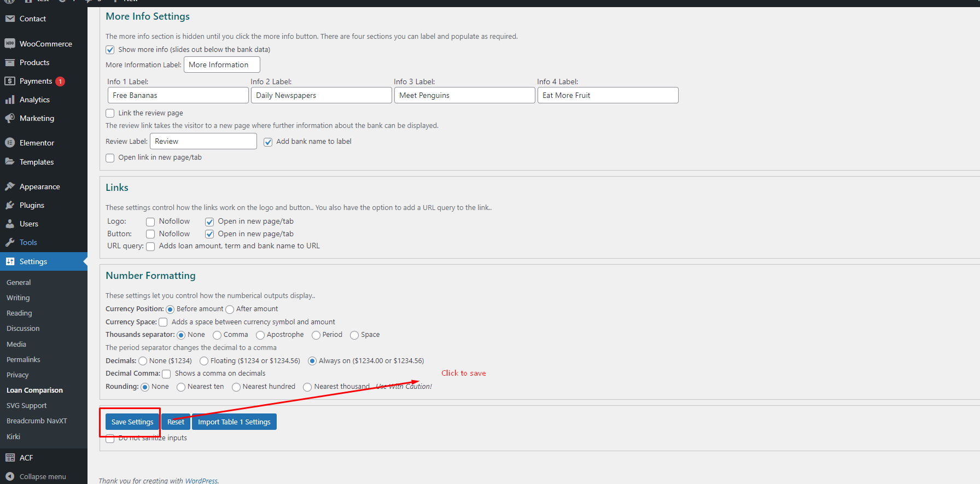
Task: Click the Payments notification badge
Action: tap(60, 81)
